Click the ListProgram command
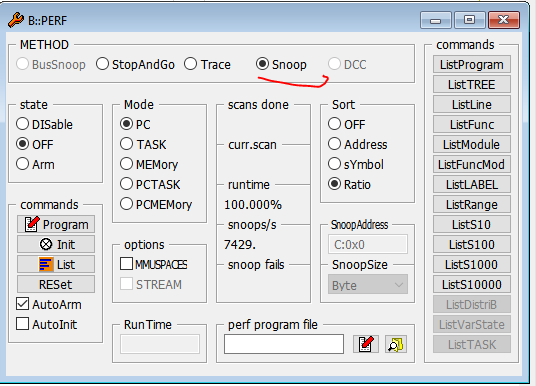The width and height of the screenshot is (536, 386). [x=472, y=64]
